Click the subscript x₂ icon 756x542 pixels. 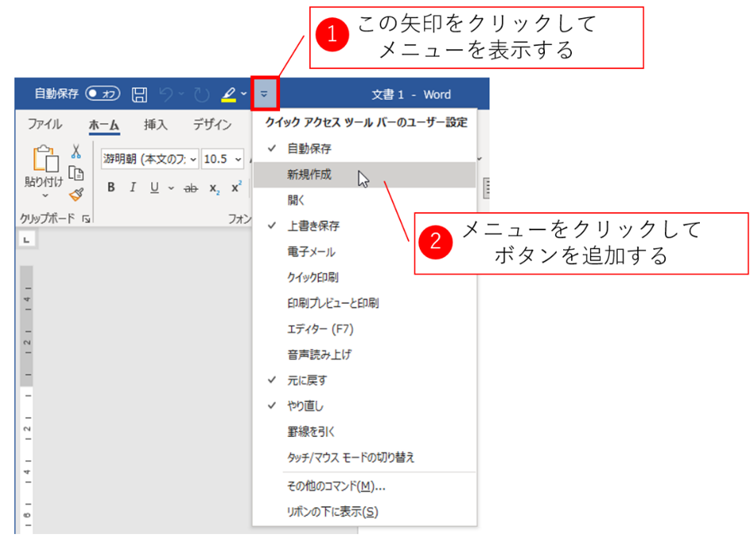coord(214,188)
